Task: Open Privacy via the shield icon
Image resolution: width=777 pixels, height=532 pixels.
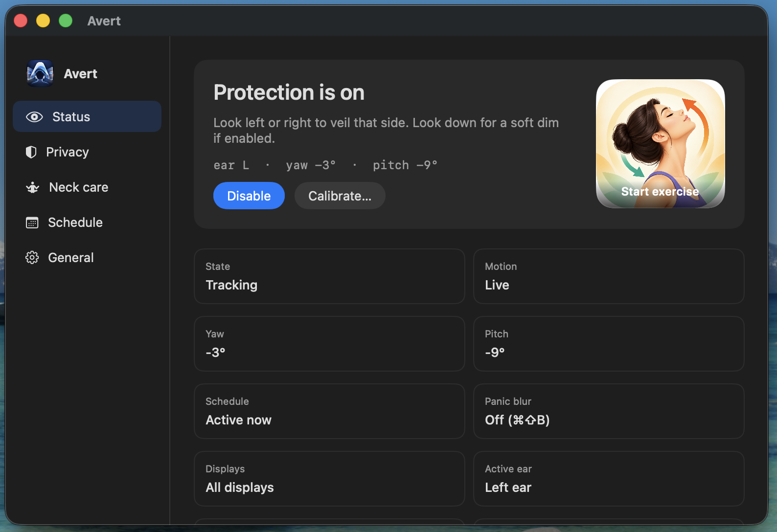Action: (31, 152)
